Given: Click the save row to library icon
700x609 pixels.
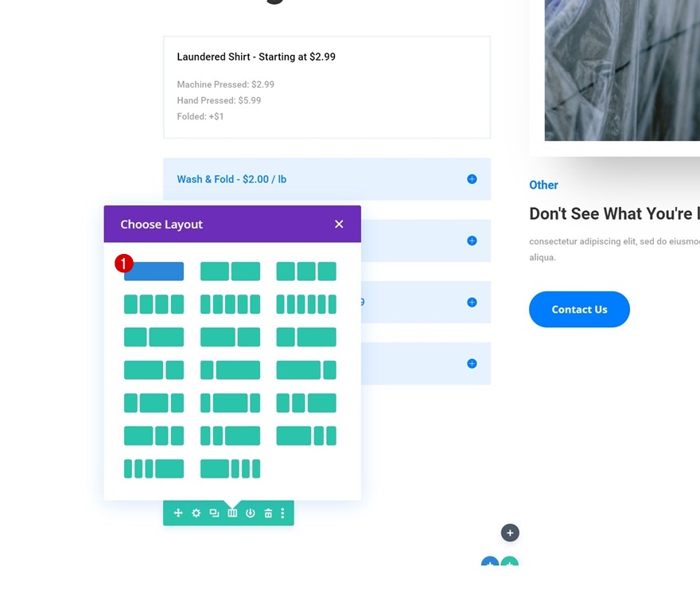Looking at the screenshot, I should coord(250,513).
